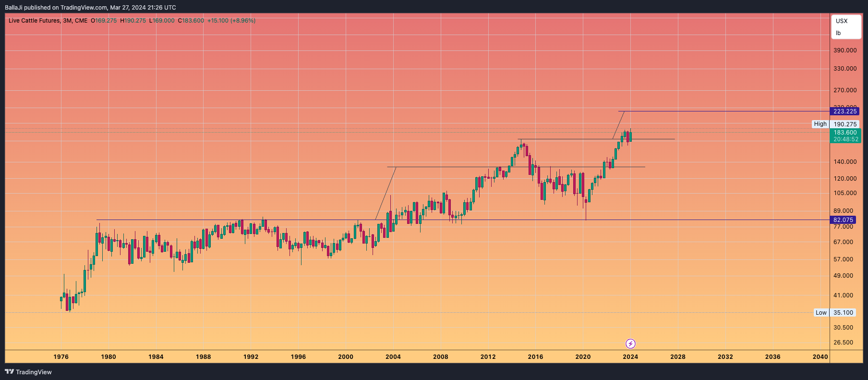868x380 pixels.
Task: Click the low value L169.000 in legend
Action: [x=162, y=21]
